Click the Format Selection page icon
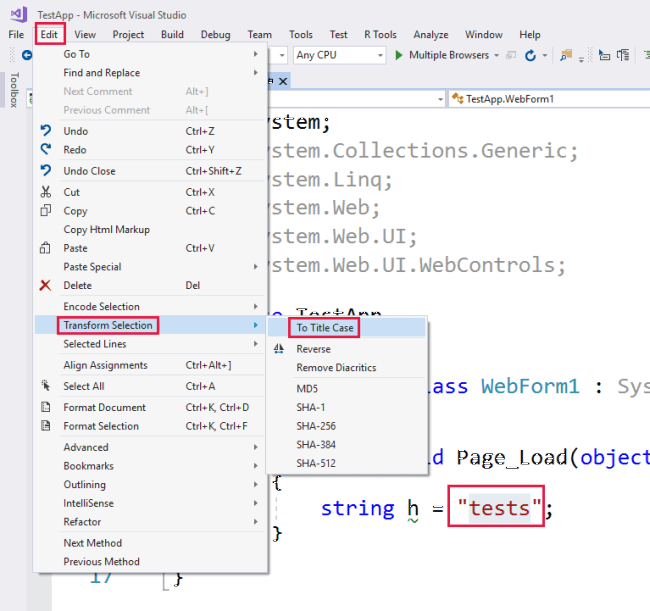 46,426
